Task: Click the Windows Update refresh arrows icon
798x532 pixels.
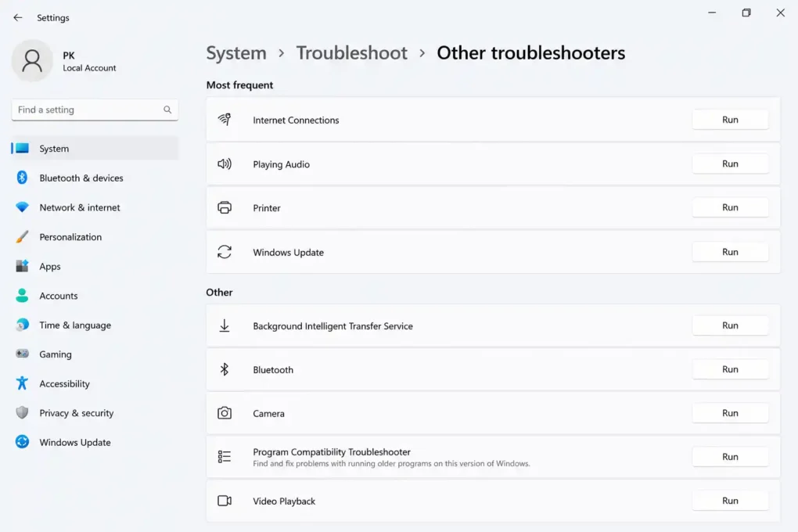Action: (x=225, y=252)
